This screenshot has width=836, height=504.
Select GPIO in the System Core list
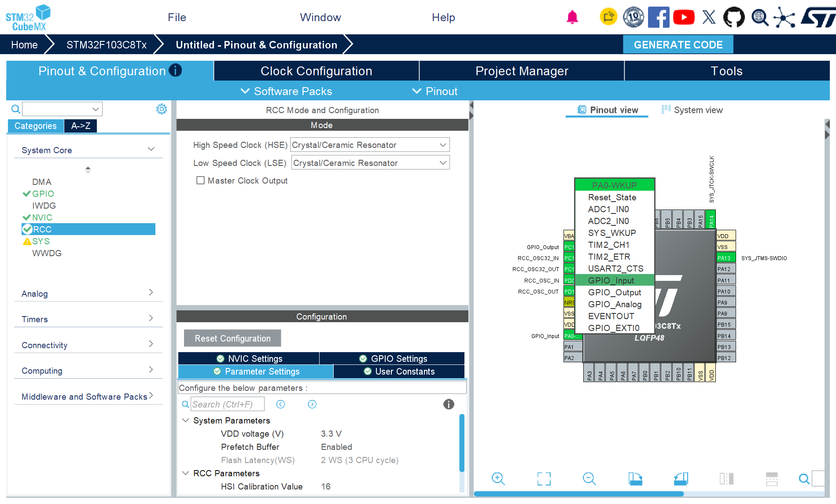[x=43, y=194]
